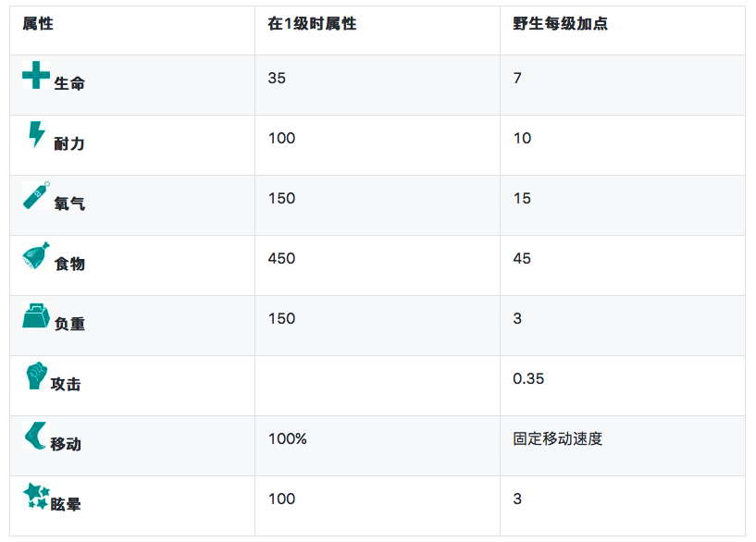Screen dimensions: 756x542
Task: Click the 氧气 attribute label
Action: (69, 203)
